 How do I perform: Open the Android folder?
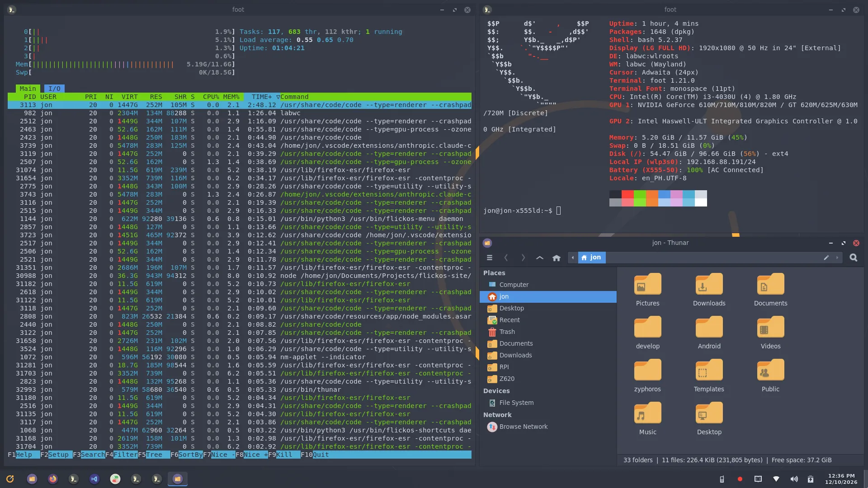point(709,333)
